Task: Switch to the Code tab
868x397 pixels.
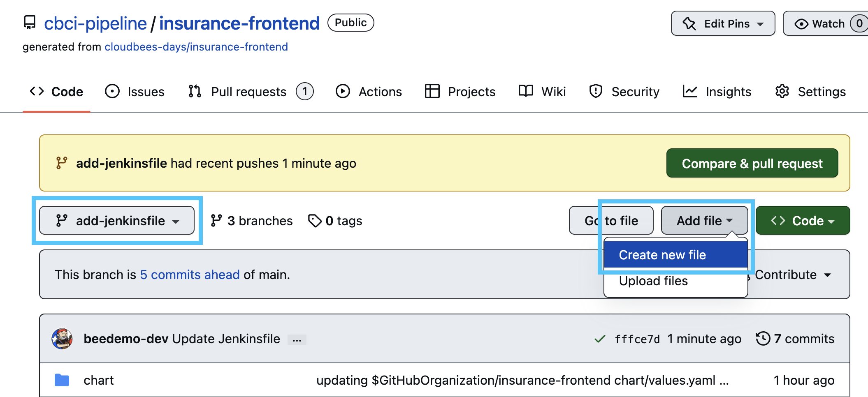Action: (x=56, y=92)
